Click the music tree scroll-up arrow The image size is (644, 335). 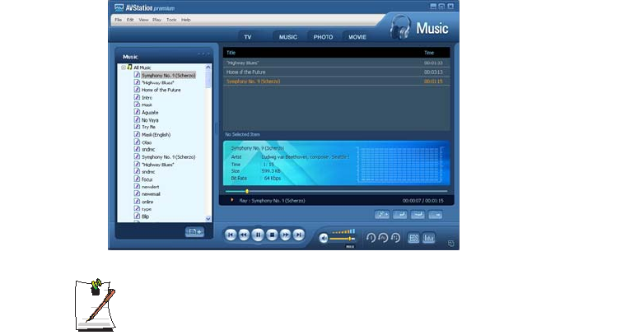pyautogui.click(x=208, y=67)
